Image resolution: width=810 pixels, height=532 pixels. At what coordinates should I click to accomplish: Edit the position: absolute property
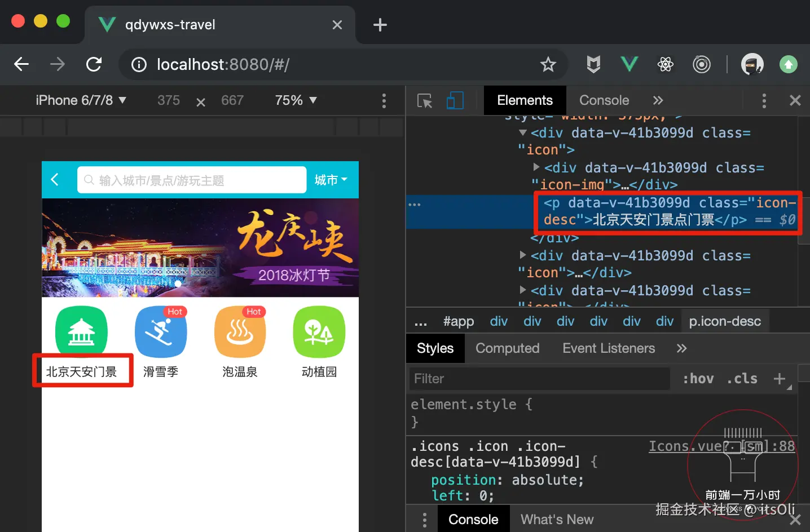(x=507, y=480)
